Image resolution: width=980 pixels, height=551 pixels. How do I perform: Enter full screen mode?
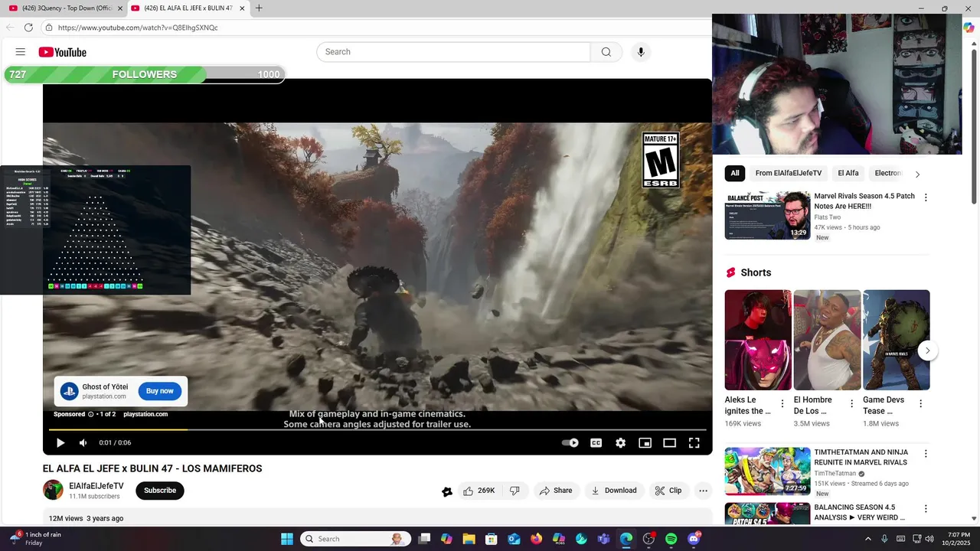click(694, 442)
